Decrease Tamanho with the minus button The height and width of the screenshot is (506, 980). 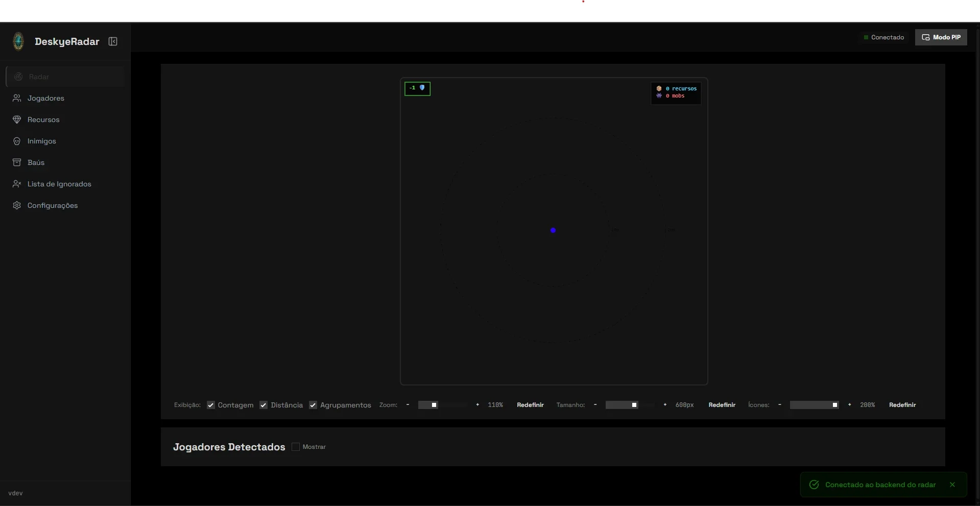pos(595,405)
